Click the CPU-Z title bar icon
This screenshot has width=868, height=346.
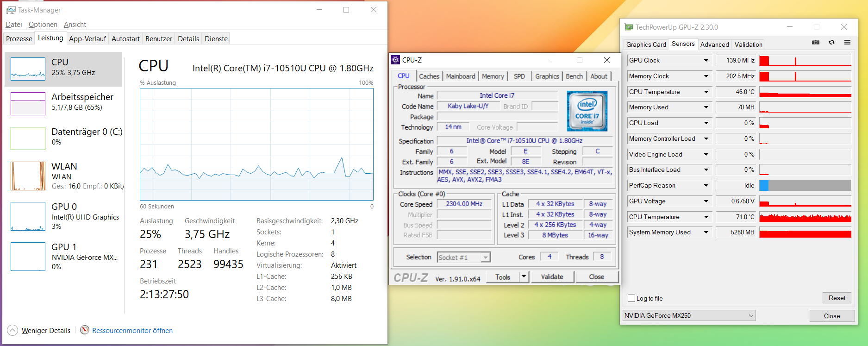click(x=395, y=60)
